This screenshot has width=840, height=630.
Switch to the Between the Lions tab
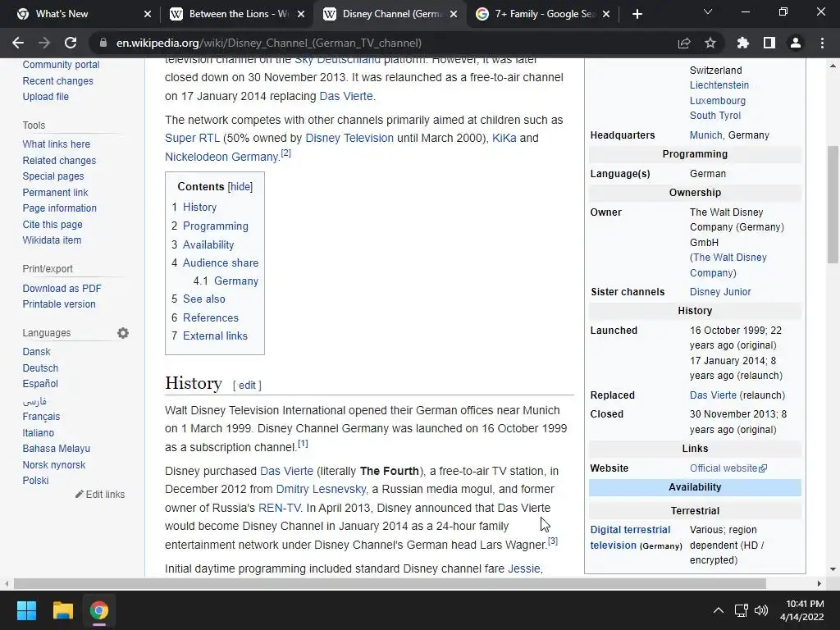coord(235,14)
